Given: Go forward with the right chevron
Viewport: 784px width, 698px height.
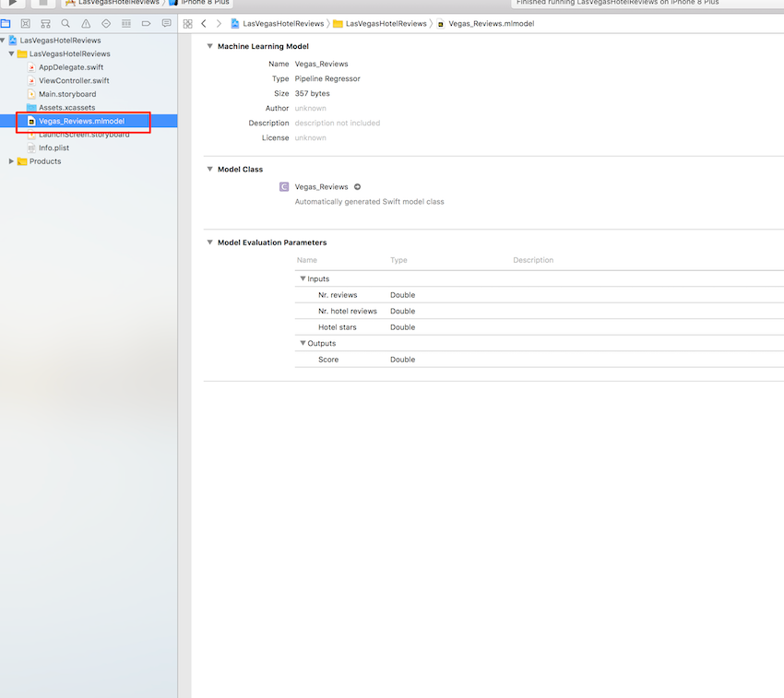Looking at the screenshot, I should click(x=219, y=23).
